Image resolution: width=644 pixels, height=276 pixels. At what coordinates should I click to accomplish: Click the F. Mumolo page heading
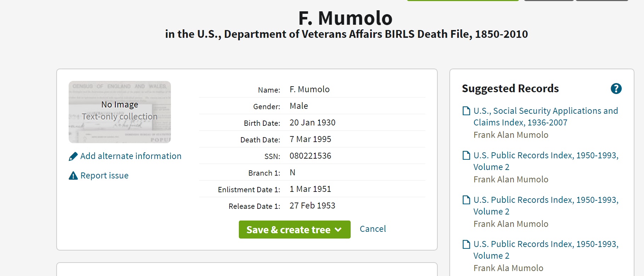pos(345,18)
